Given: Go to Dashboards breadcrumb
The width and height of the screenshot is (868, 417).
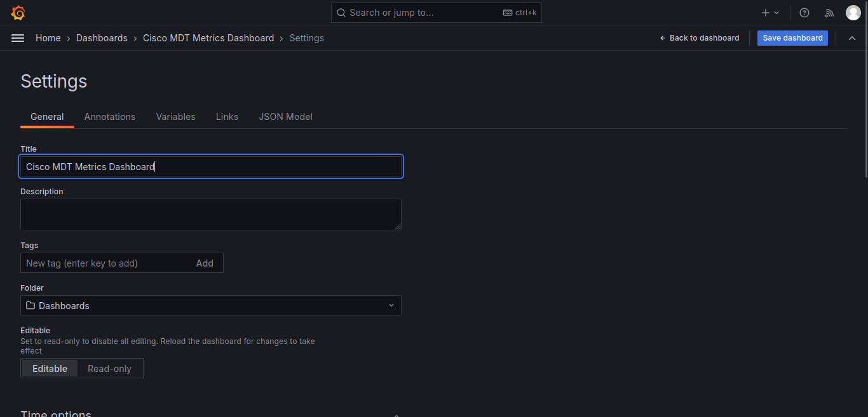Looking at the screenshot, I should coord(102,38).
